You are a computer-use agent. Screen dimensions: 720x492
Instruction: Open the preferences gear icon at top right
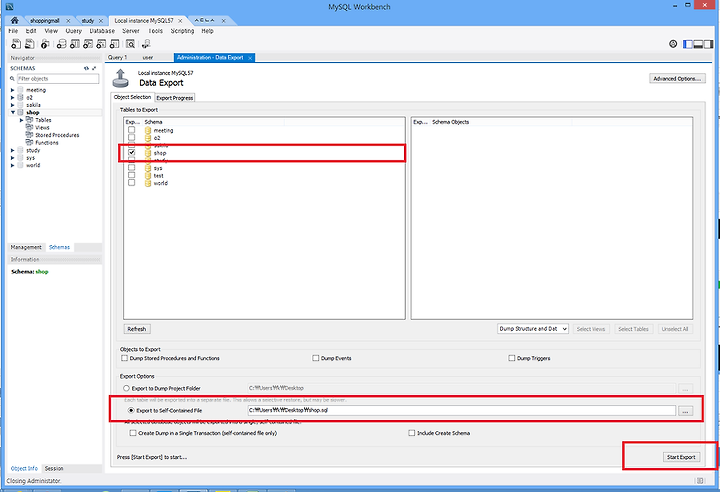pos(673,44)
